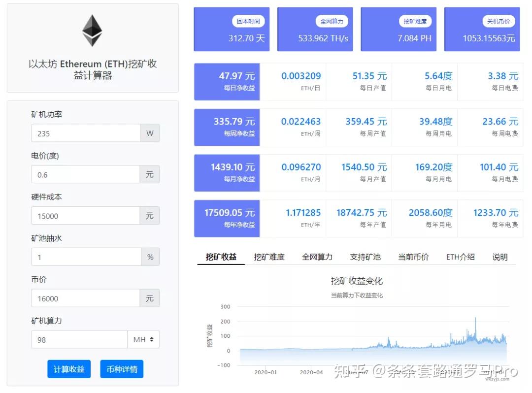This screenshot has width=532, height=393.
Task: Click the 39.48度 weekly power usage
Action: [435, 121]
